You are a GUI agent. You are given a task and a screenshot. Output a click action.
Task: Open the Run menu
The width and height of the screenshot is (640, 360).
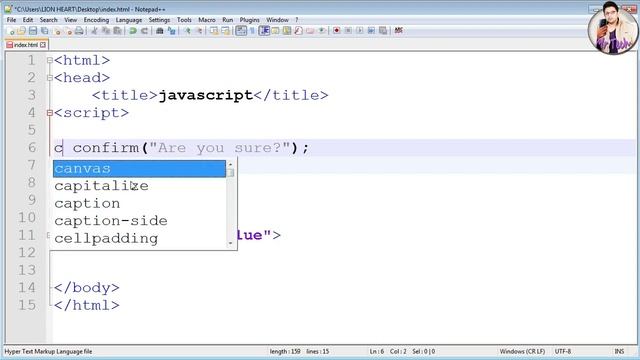point(227,20)
